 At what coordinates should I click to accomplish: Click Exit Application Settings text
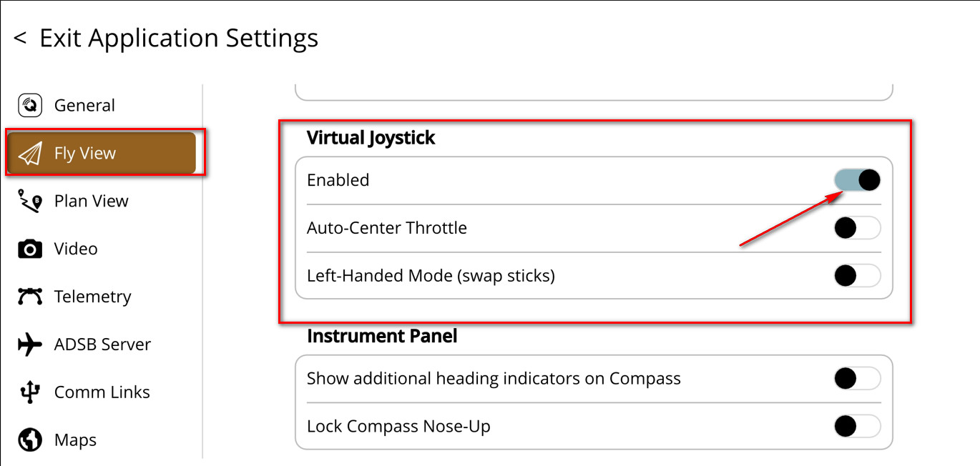pos(178,38)
